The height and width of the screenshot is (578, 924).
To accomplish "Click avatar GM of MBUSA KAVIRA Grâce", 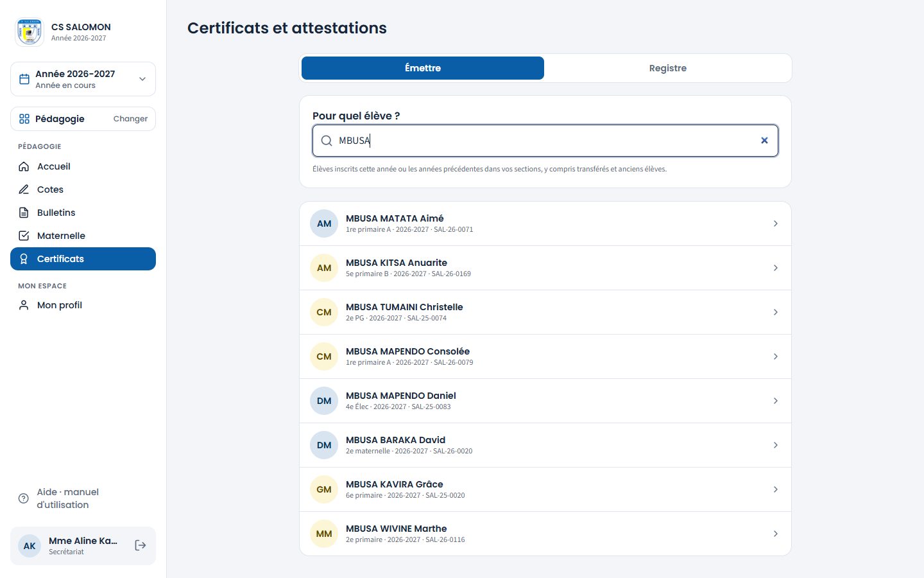I will tap(324, 489).
